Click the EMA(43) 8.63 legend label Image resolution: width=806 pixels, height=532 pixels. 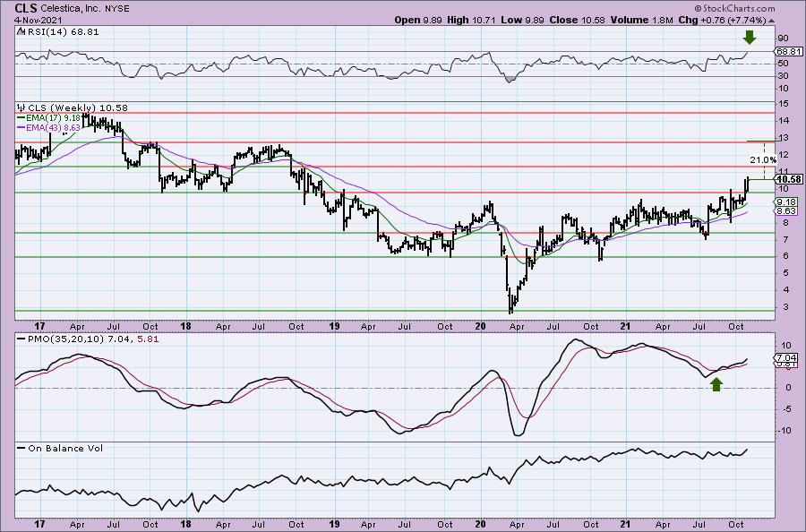[53, 126]
